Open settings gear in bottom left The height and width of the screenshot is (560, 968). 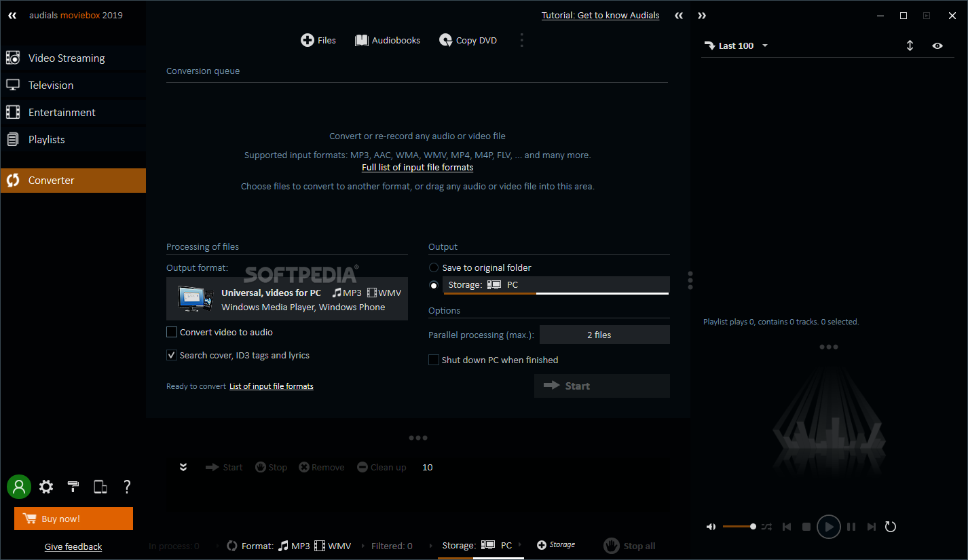click(x=46, y=487)
